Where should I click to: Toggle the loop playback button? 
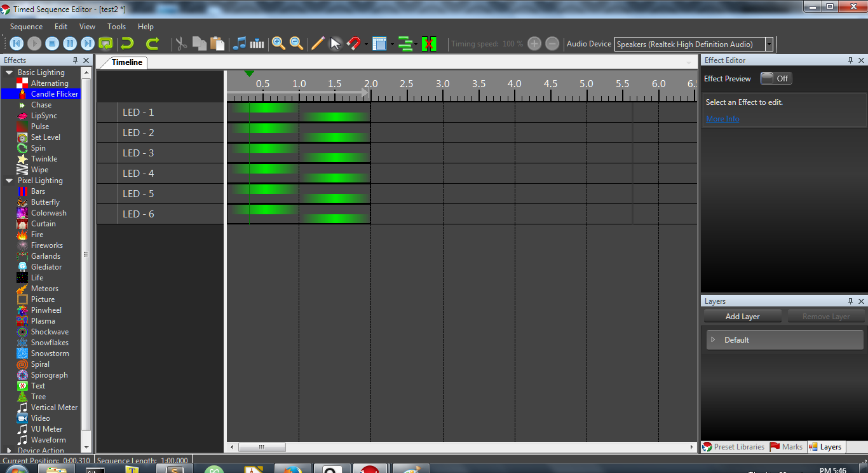[106, 44]
